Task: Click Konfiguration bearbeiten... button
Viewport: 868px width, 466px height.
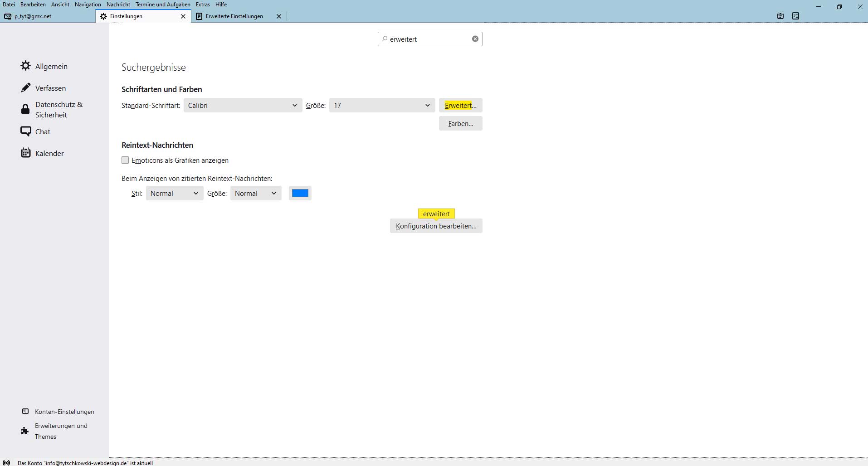Action: click(436, 226)
